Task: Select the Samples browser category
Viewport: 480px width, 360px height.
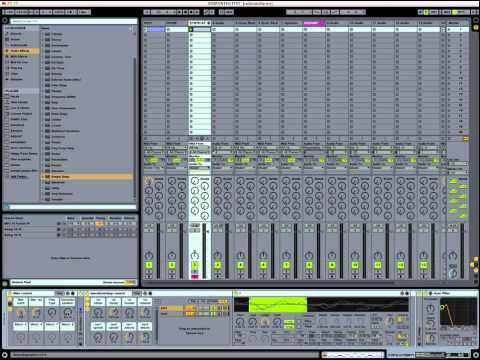Action: pyautogui.click(x=16, y=79)
